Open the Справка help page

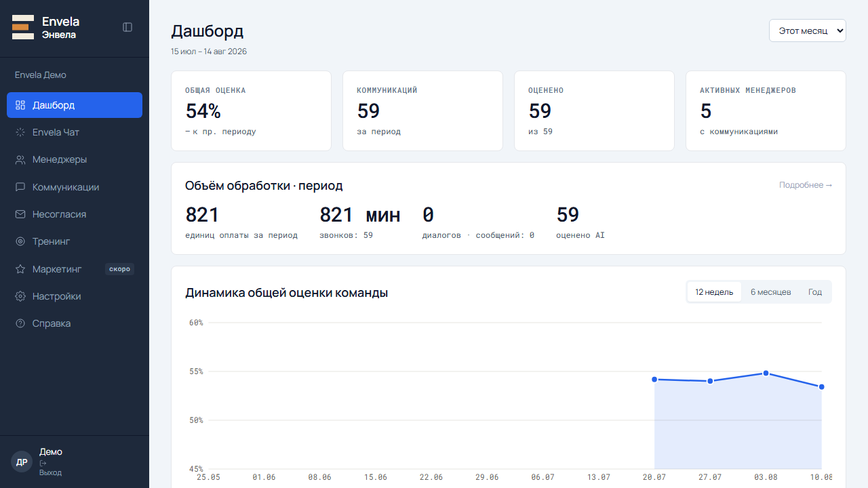point(75,323)
